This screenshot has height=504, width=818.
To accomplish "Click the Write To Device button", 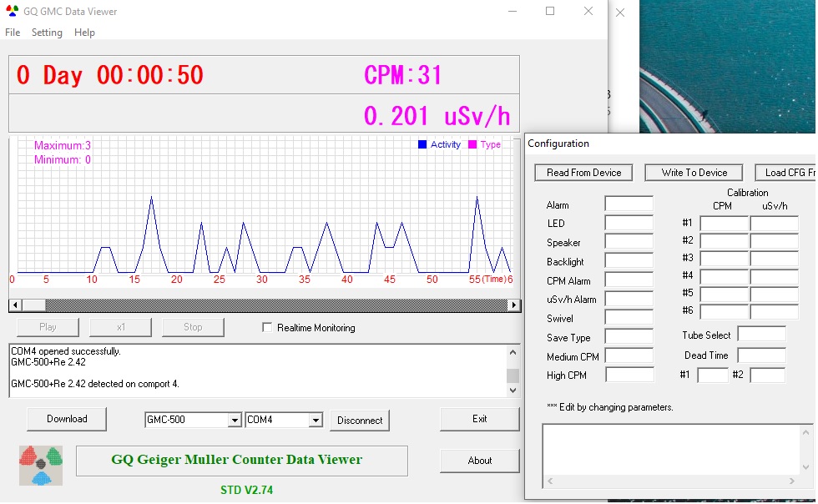I will coord(694,173).
